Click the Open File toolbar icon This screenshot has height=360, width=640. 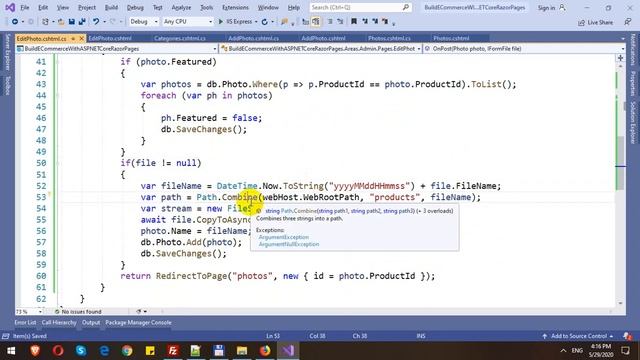point(61,22)
